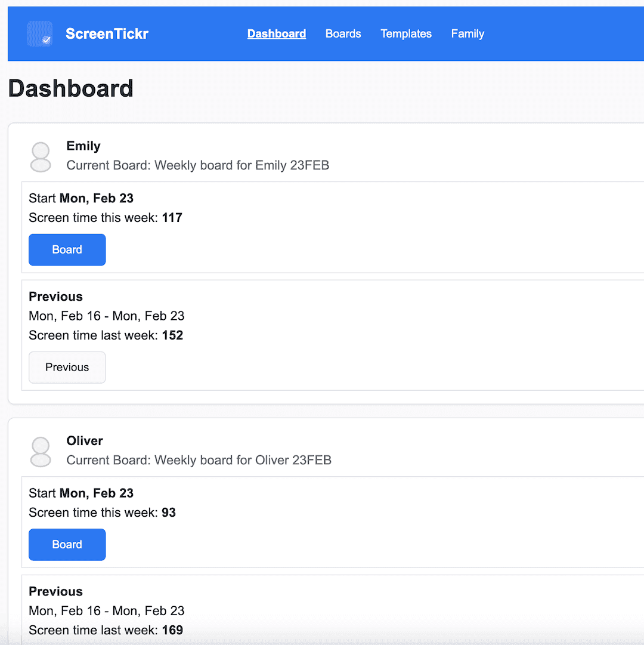Select Oliver's last week value 169
The height and width of the screenshot is (645, 644).
pos(172,630)
